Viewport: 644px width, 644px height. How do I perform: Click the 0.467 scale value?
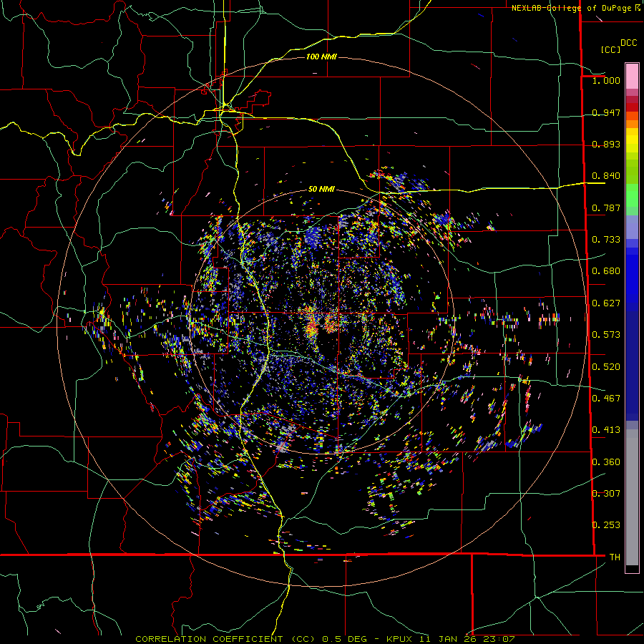pyautogui.click(x=606, y=399)
